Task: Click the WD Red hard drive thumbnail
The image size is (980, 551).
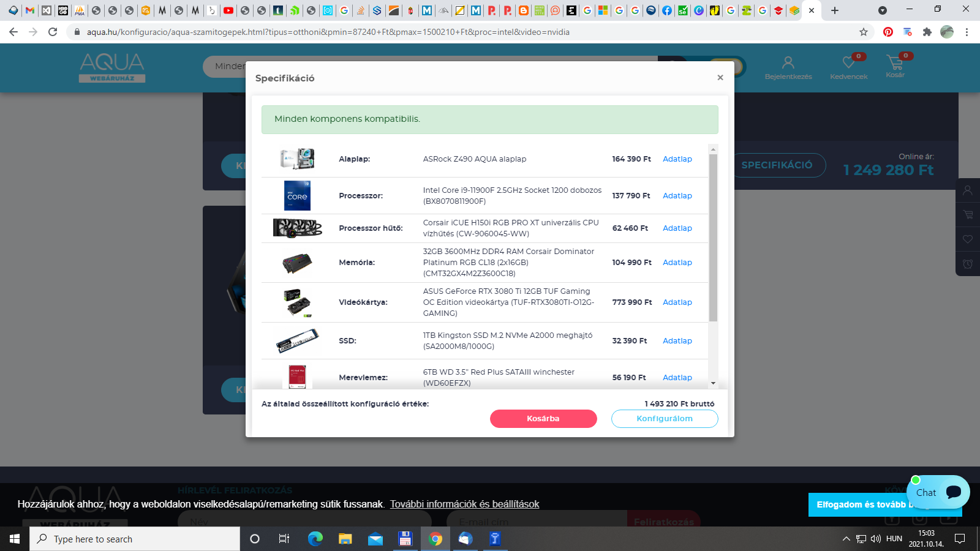Action: click(298, 377)
